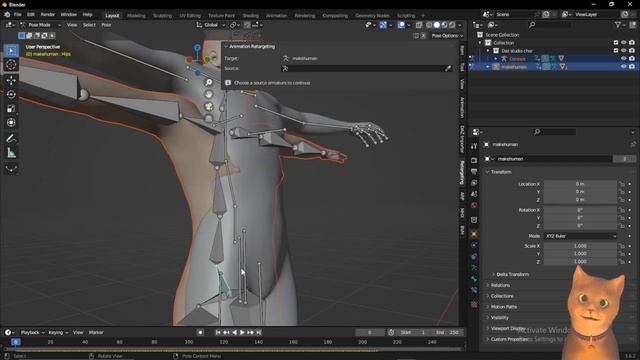Image resolution: width=640 pixels, height=360 pixels.
Task: Open the World properties tab icon
Action: coord(474,205)
